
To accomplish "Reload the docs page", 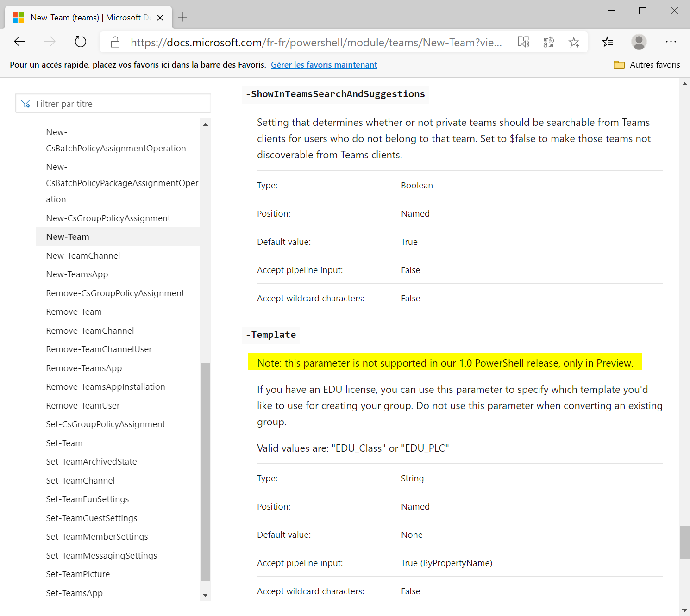I will (x=81, y=42).
